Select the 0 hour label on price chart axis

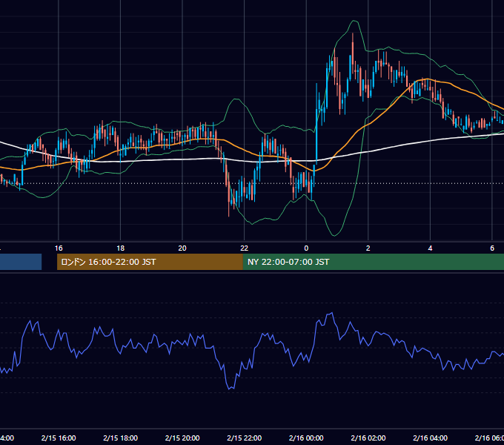(306, 248)
